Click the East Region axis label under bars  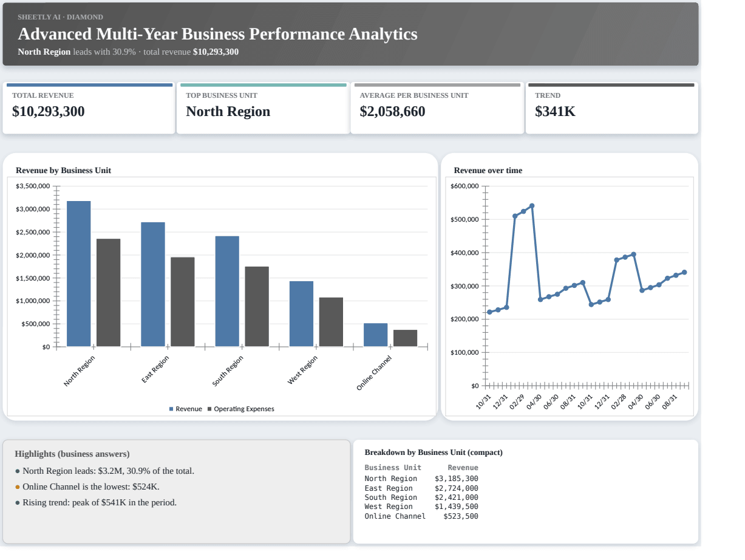155,369
